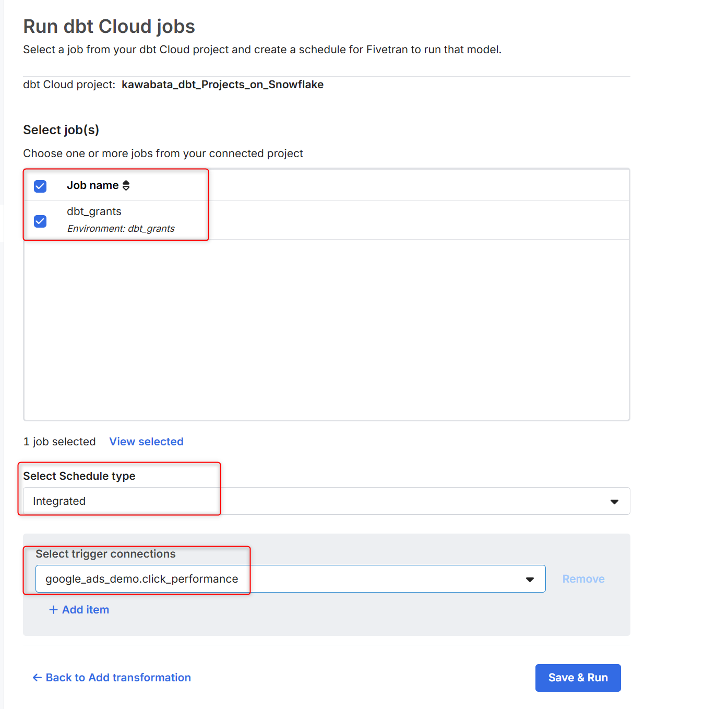Go back to Add transformation
Image resolution: width=728 pixels, height=709 pixels.
118,678
